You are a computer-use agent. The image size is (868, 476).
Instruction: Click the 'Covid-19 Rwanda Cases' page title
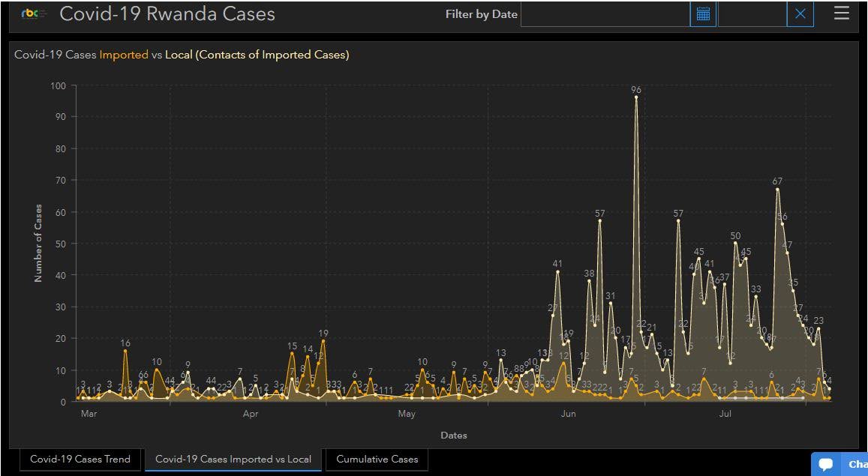(167, 14)
